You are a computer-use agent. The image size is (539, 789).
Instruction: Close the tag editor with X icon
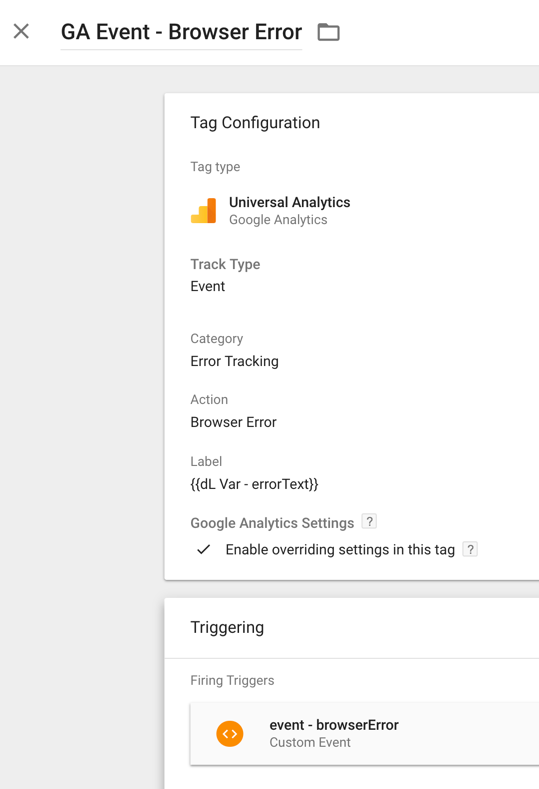pos(21,31)
